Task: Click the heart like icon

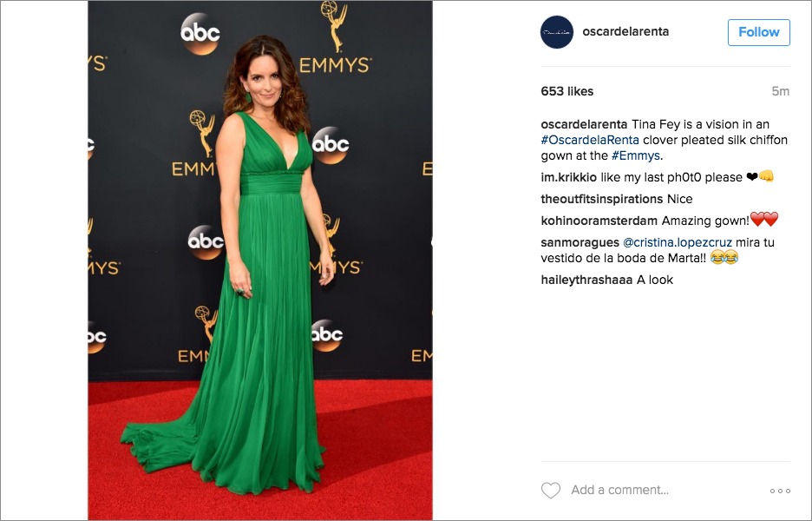Action: pos(551,491)
